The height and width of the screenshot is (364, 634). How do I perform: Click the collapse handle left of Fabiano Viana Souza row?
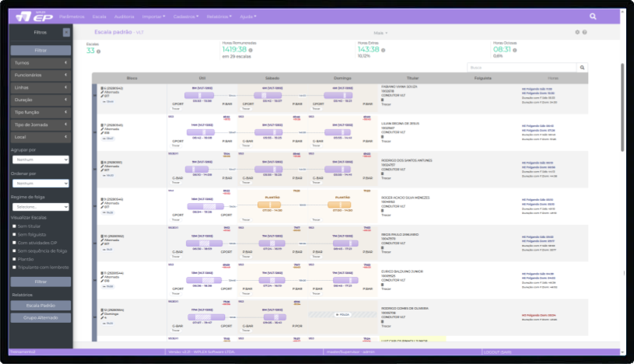(x=95, y=96)
